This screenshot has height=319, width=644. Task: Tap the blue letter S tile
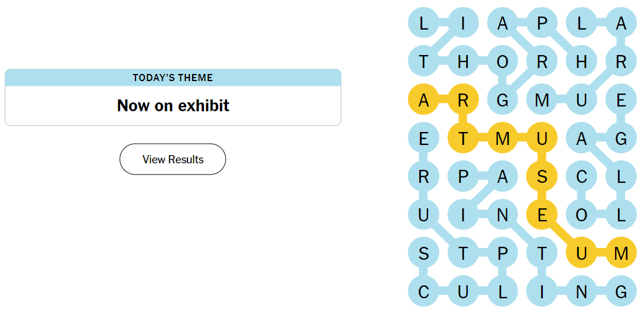pos(423,254)
